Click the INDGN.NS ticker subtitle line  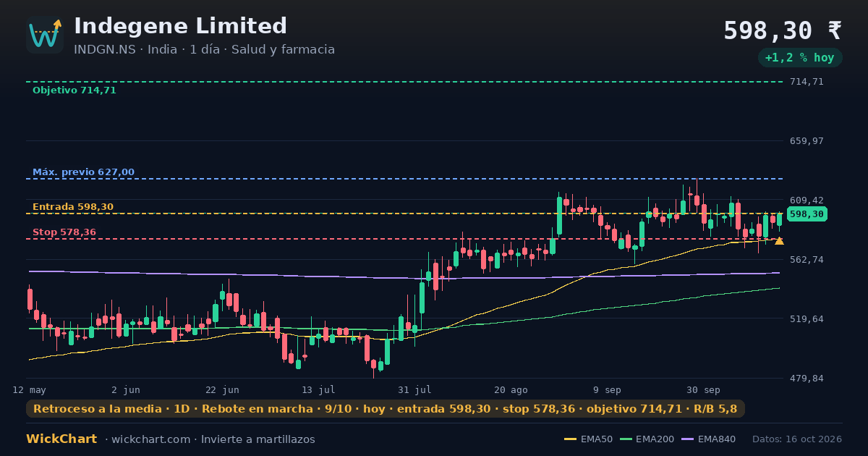click(x=204, y=50)
